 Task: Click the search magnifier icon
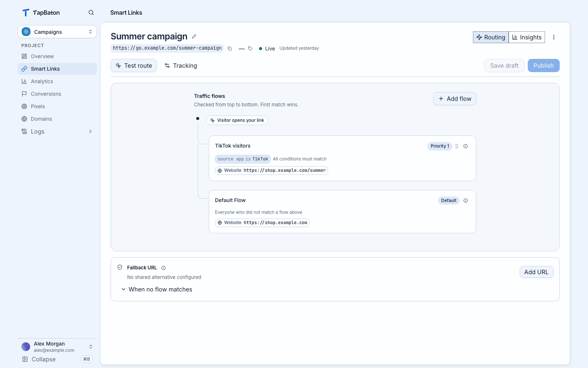(91, 13)
